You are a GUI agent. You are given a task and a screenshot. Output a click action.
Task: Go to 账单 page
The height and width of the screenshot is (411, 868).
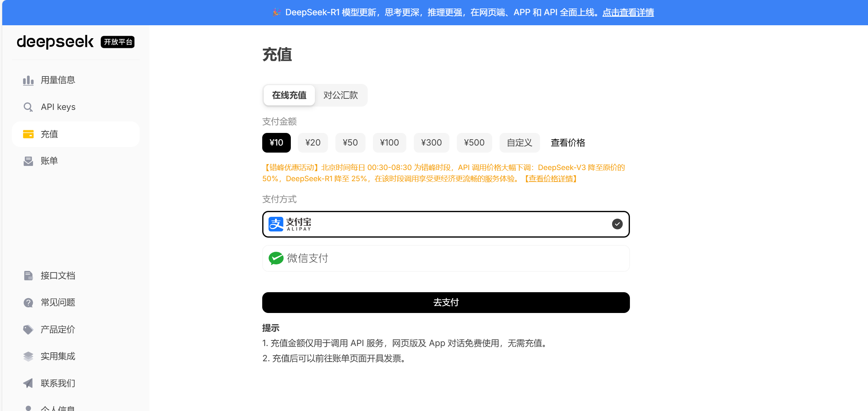[x=76, y=161]
